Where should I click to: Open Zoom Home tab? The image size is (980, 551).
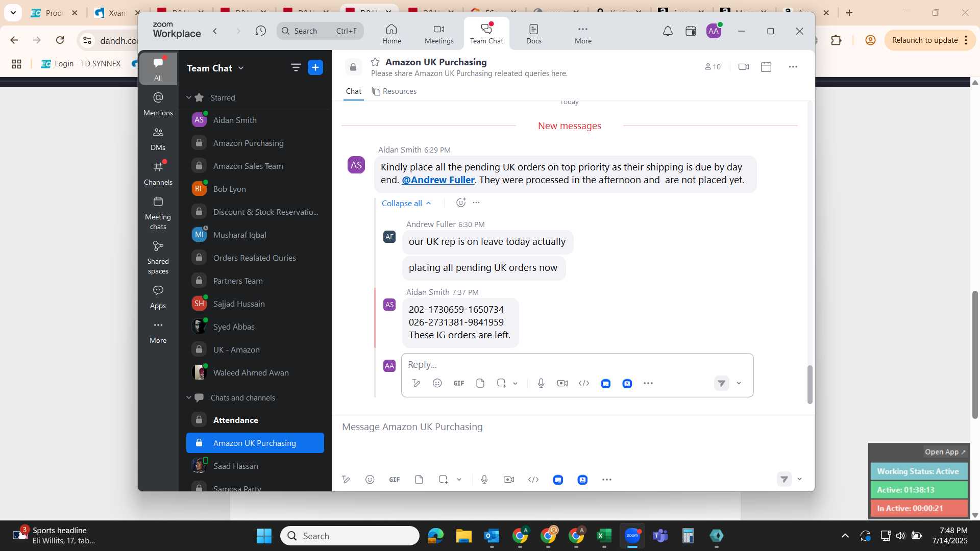(x=391, y=34)
